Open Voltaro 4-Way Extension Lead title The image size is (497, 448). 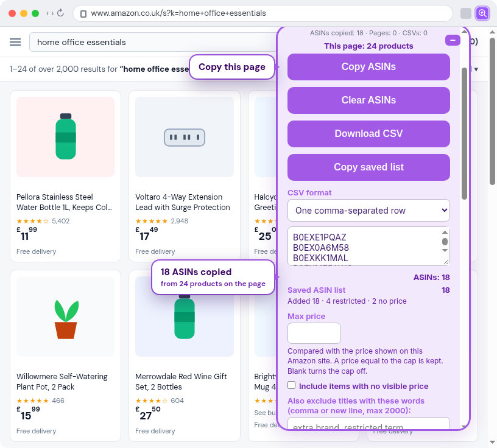tap(183, 202)
